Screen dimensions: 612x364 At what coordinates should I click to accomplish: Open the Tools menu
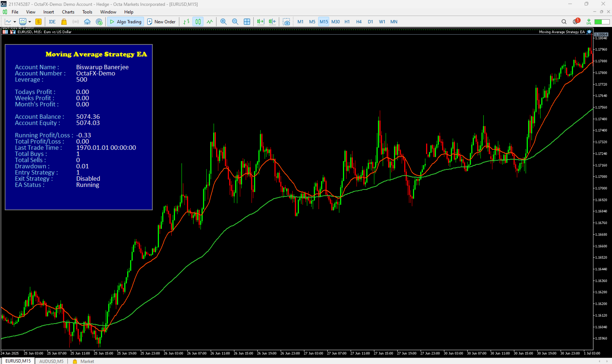[x=87, y=12]
